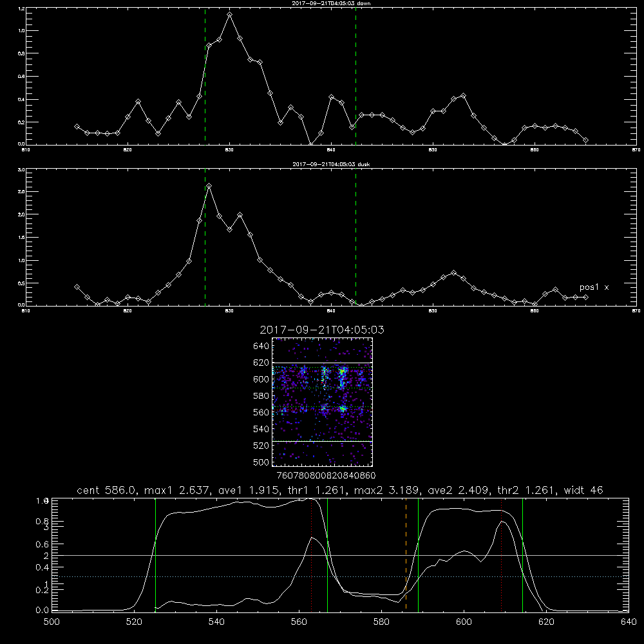Click the '2017-09-21T04:05:03 dawn' plot title
The width and height of the screenshot is (644, 644).
pyautogui.click(x=331, y=3)
